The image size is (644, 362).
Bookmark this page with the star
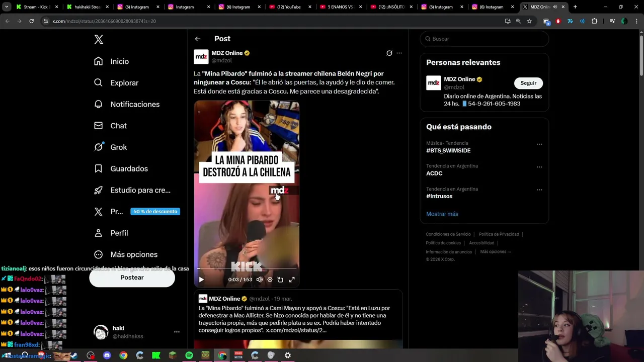click(529, 21)
